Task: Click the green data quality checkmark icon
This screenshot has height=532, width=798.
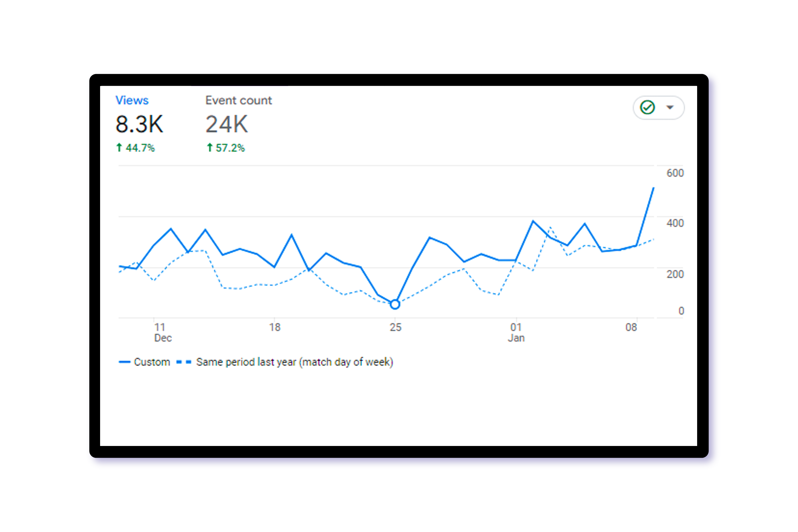Action: (x=647, y=107)
